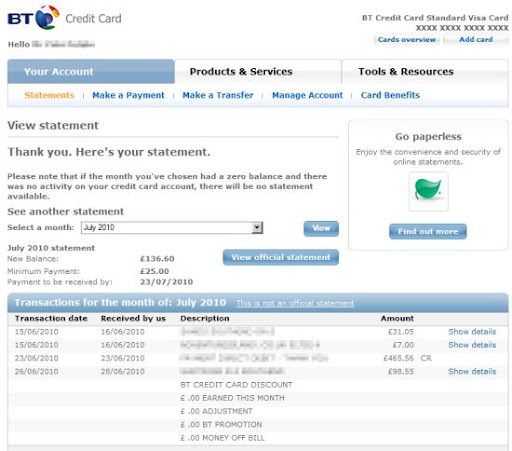Click the View statement page heading
512x451 pixels.
pos(53,126)
